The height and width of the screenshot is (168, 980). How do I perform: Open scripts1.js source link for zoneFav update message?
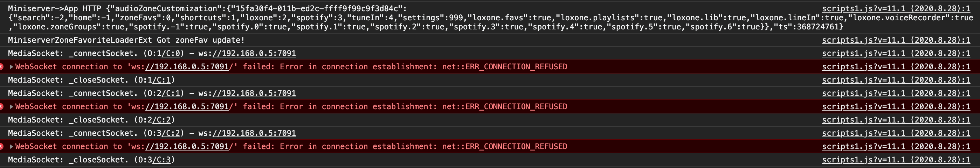pos(896,40)
